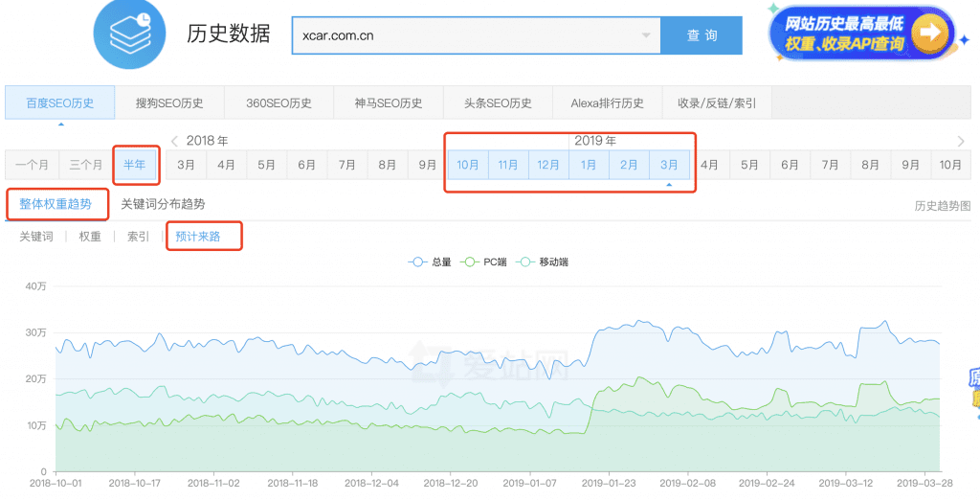Viewport: 980px width, 501px height.
Task: Switch to 搜狗SEO历史 tab
Action: (x=168, y=102)
